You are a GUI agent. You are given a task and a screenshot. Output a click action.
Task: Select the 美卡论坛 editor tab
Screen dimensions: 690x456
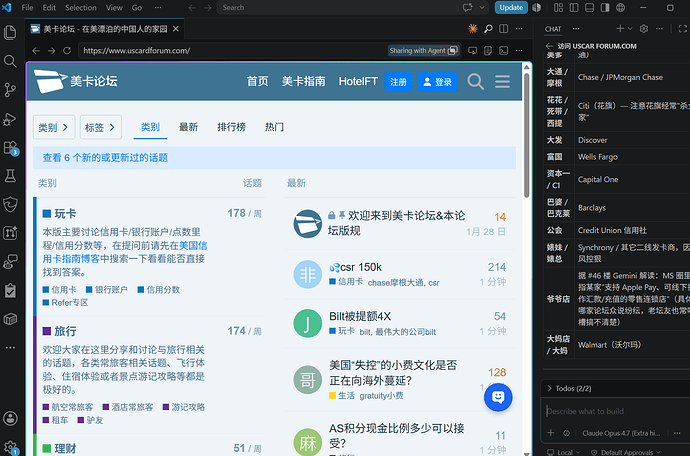(105, 29)
